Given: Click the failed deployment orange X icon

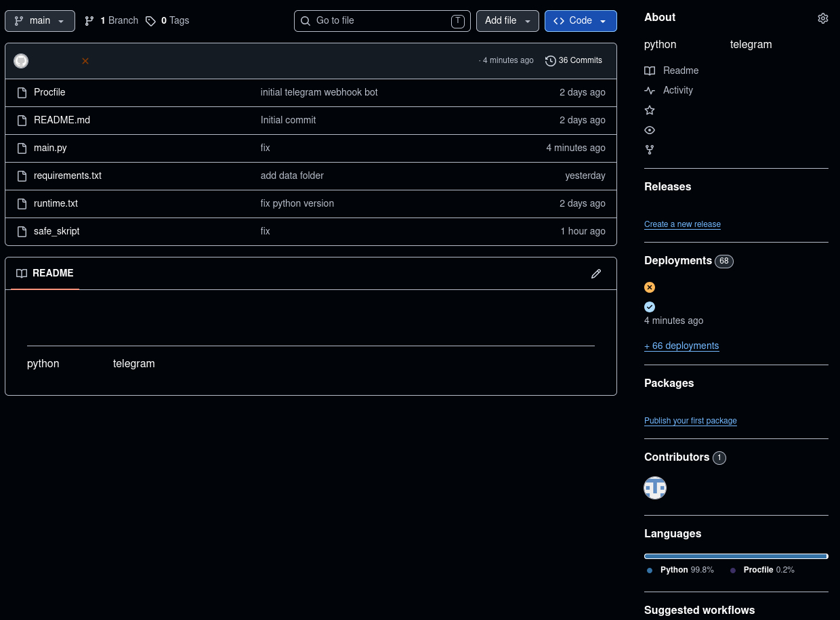Looking at the screenshot, I should coord(650,287).
